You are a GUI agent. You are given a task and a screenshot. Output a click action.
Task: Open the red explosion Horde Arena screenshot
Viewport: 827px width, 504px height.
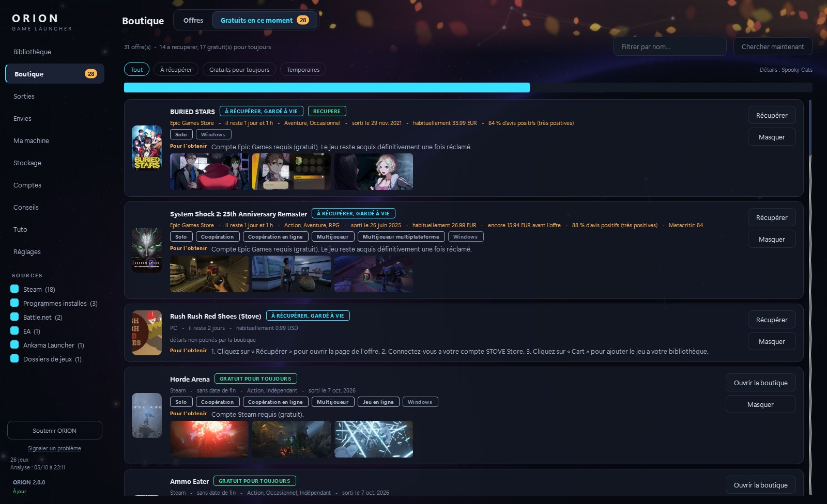[x=209, y=439]
